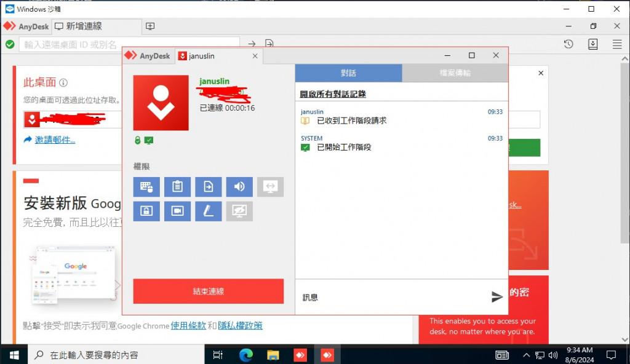Click the green lock encryption status icon
Viewport: 630px width, 364px height.
click(x=137, y=140)
